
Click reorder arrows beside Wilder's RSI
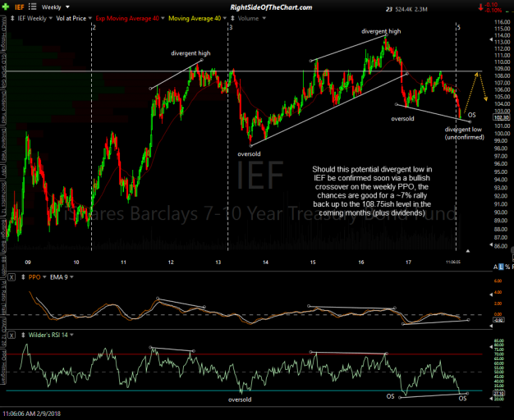coord(23,336)
